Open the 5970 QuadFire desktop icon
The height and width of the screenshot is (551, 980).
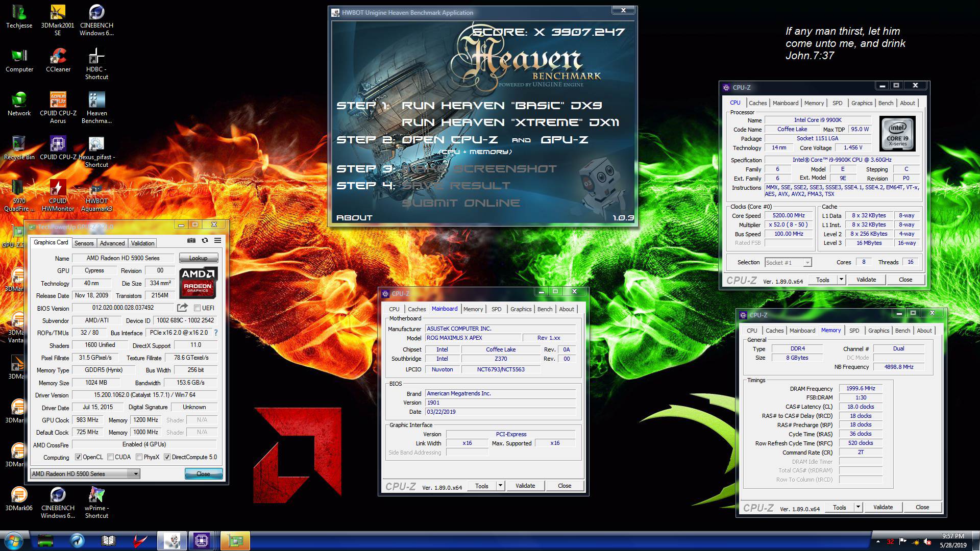pyautogui.click(x=19, y=196)
